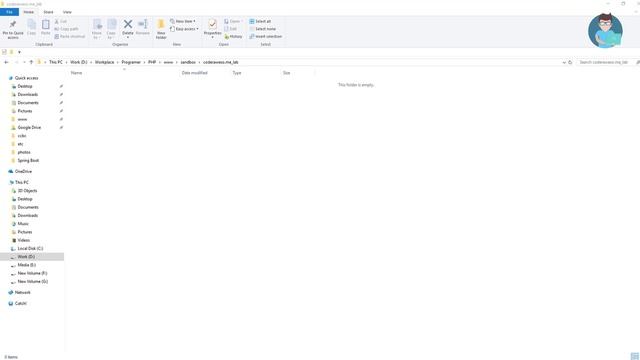Image resolution: width=640 pixels, height=360 pixels.
Task: Click the Delete X icon
Action: [128, 24]
